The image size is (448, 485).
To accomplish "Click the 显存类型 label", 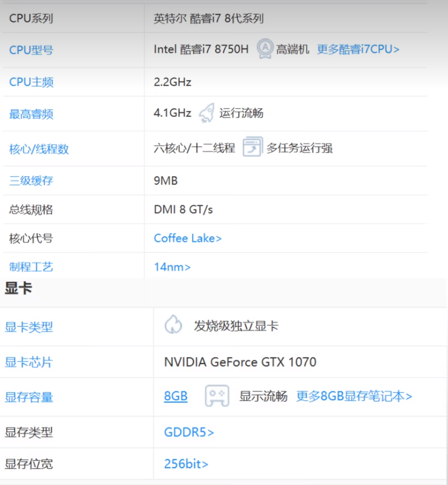I will pos(28,432).
